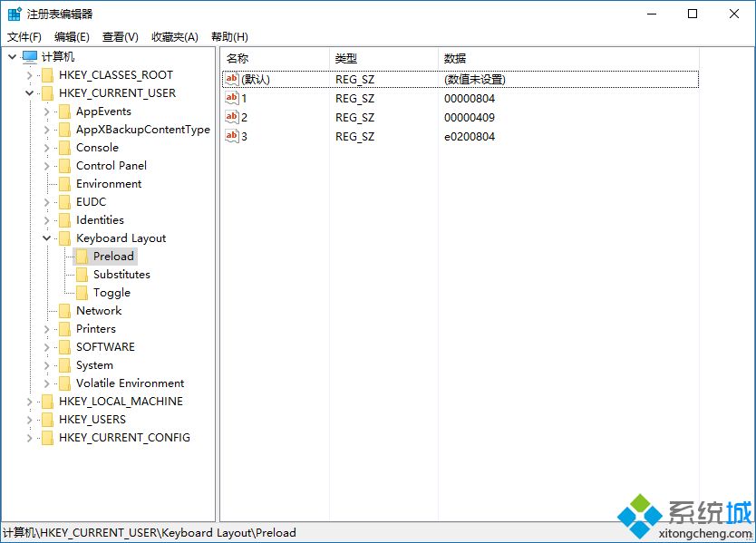Click the ab icon next to value 1

231,98
